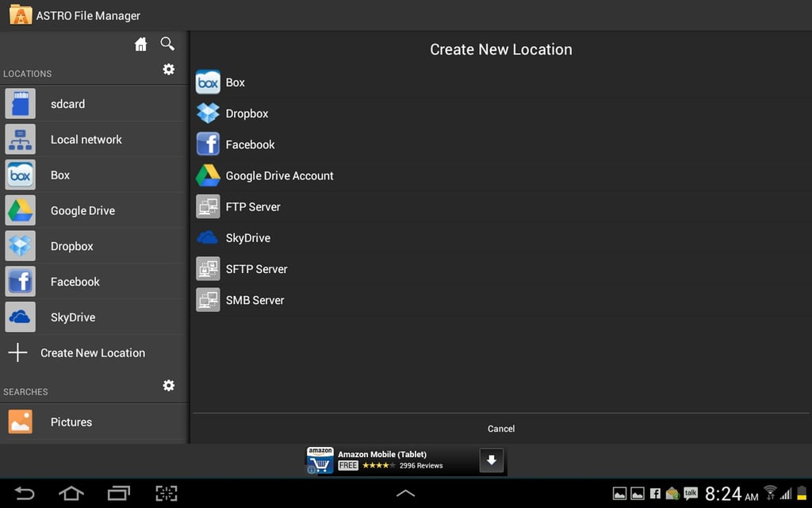This screenshot has height=508, width=812.
Task: Open Facebook icon in Locations sidebar
Action: [20, 282]
